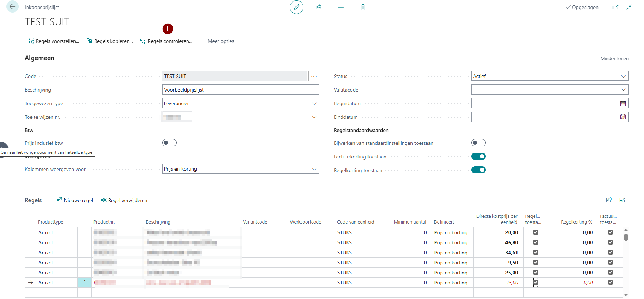
Task: Click Nieuwe regel button
Action: [75, 200]
